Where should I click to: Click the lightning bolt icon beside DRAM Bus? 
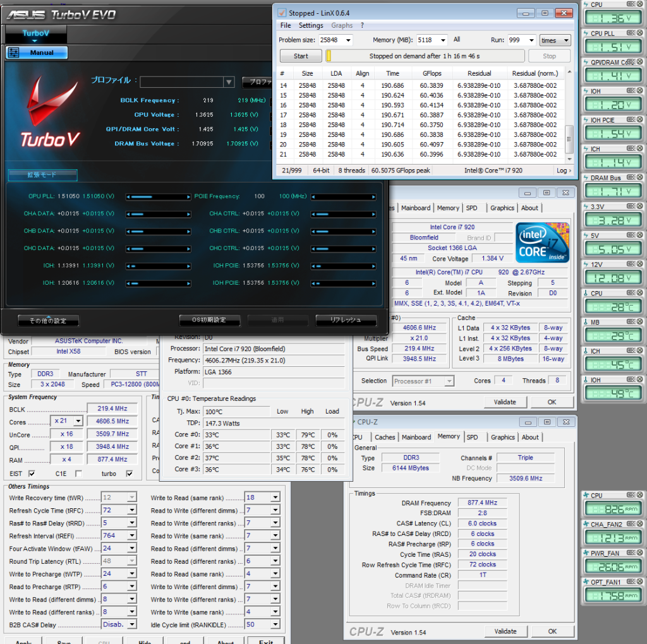pos(586,177)
